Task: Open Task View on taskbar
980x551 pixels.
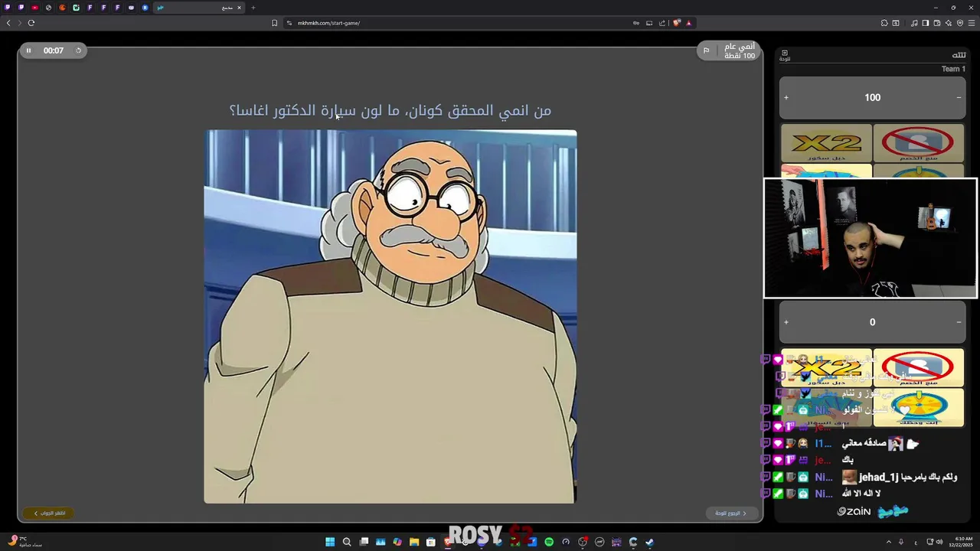Action: (x=364, y=542)
